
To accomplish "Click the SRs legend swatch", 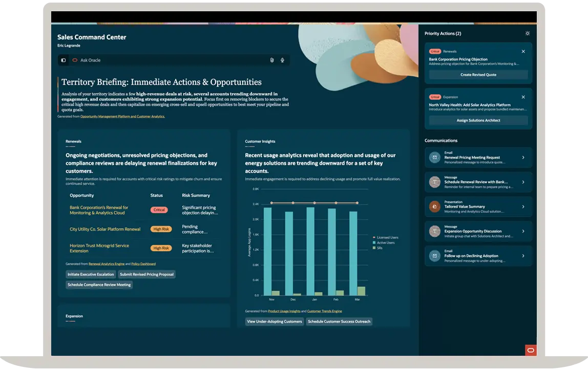I will click(x=374, y=248).
